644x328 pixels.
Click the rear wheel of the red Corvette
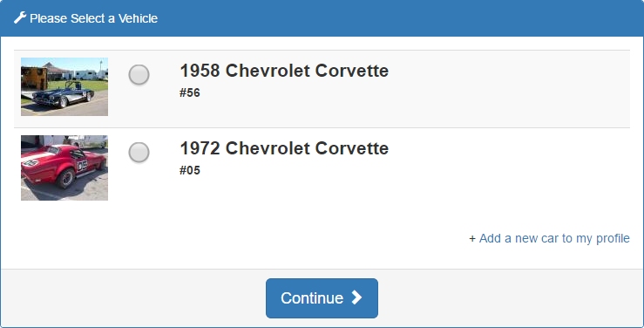click(x=65, y=178)
